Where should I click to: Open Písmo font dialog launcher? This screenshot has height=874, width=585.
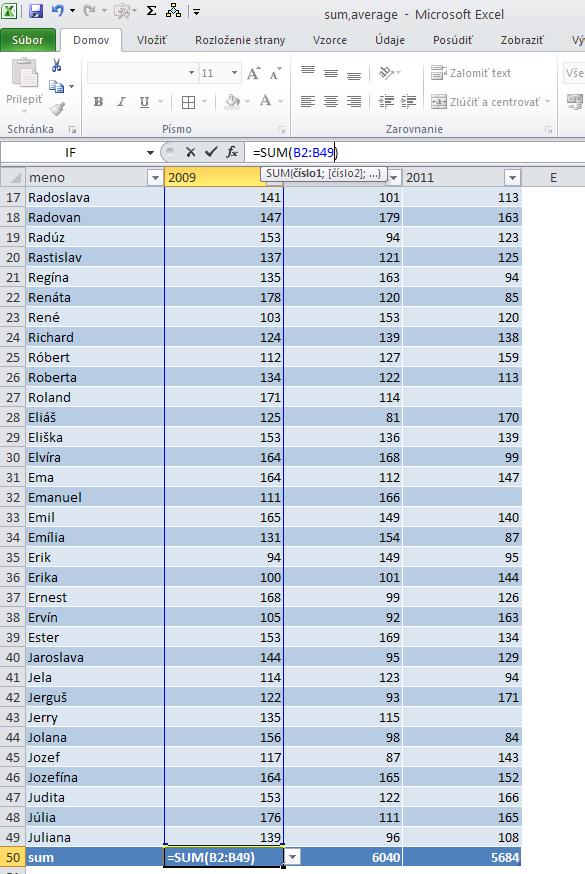tap(281, 129)
